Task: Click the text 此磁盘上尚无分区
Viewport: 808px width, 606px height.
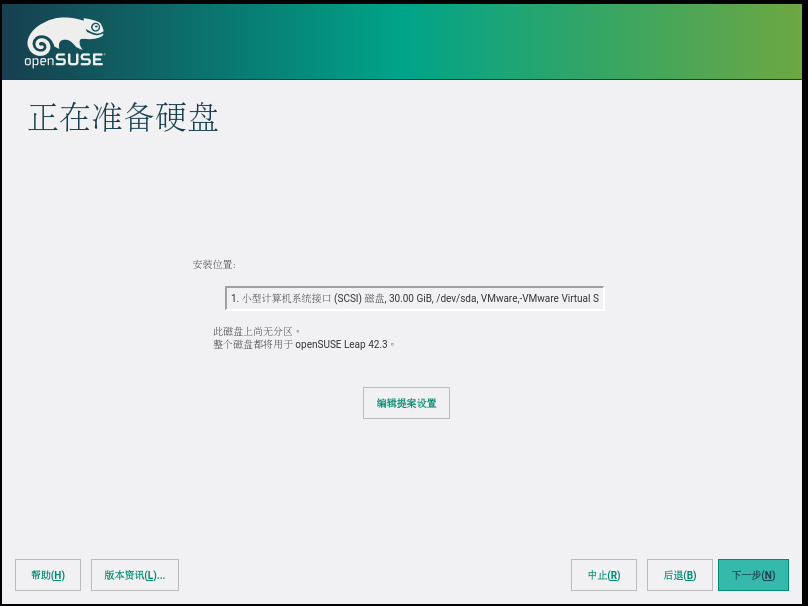Action: click(257, 331)
